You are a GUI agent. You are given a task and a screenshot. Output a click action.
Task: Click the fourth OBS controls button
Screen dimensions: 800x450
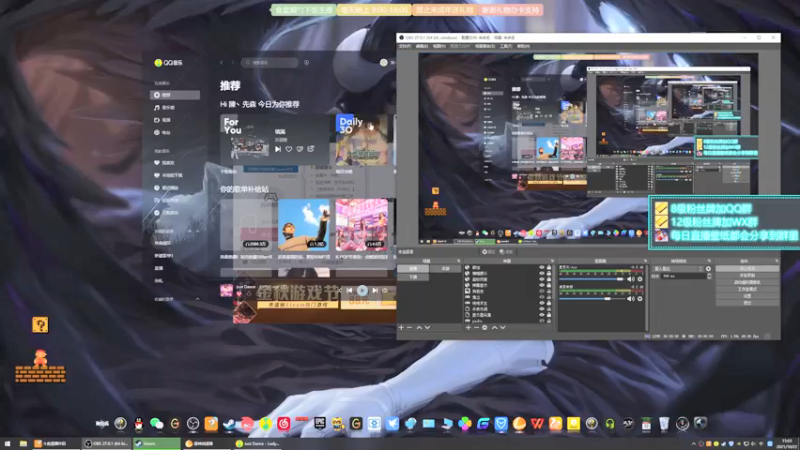click(747, 289)
